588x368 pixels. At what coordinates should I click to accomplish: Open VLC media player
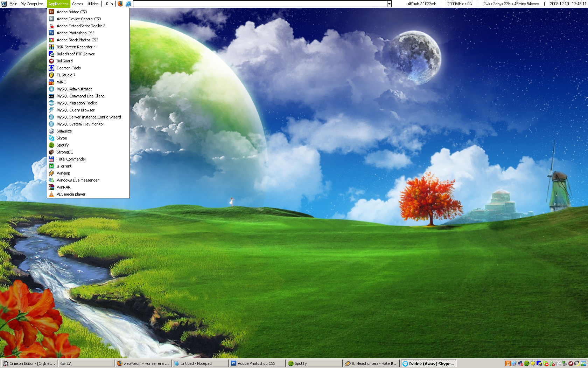pyautogui.click(x=89, y=194)
